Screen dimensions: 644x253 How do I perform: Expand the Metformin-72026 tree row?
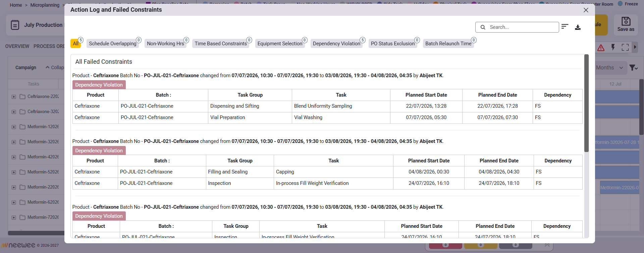14,217
